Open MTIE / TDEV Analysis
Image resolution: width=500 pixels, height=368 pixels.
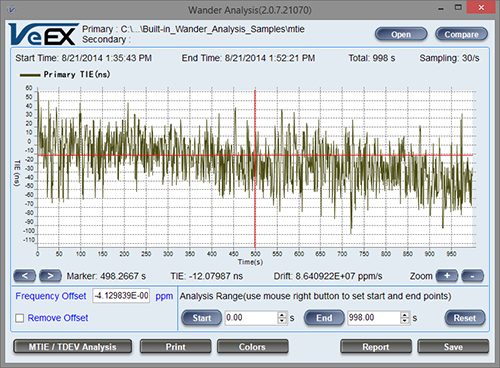click(x=73, y=347)
